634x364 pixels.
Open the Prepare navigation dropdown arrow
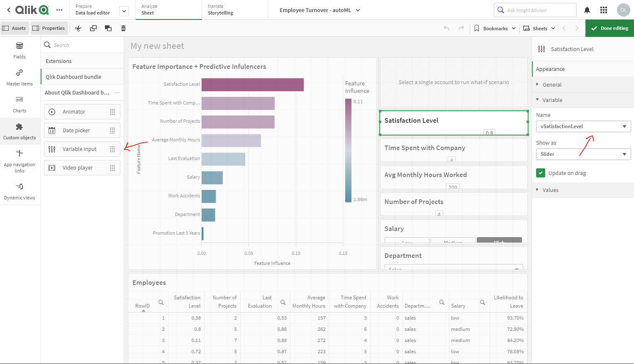(124, 11)
